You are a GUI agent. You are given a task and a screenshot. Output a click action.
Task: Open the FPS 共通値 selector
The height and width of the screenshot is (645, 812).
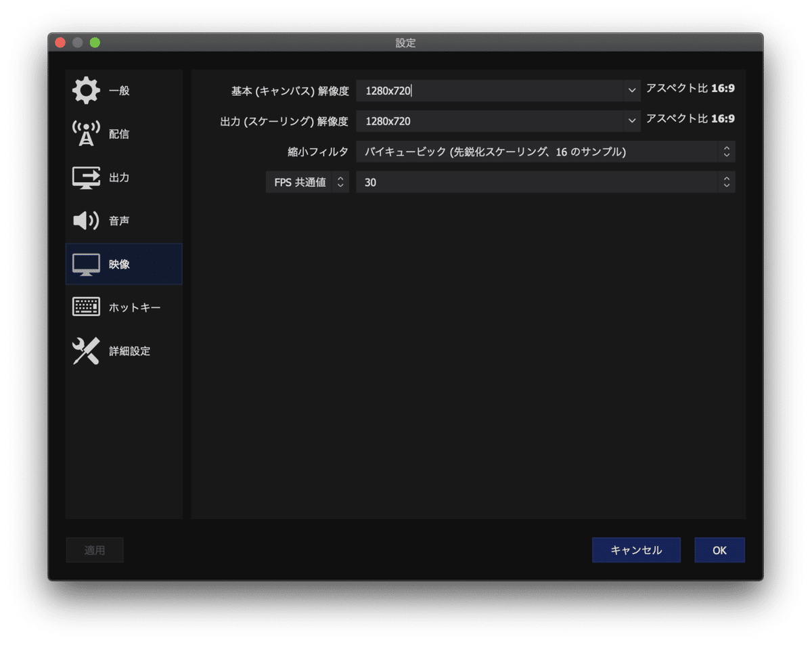(339, 181)
